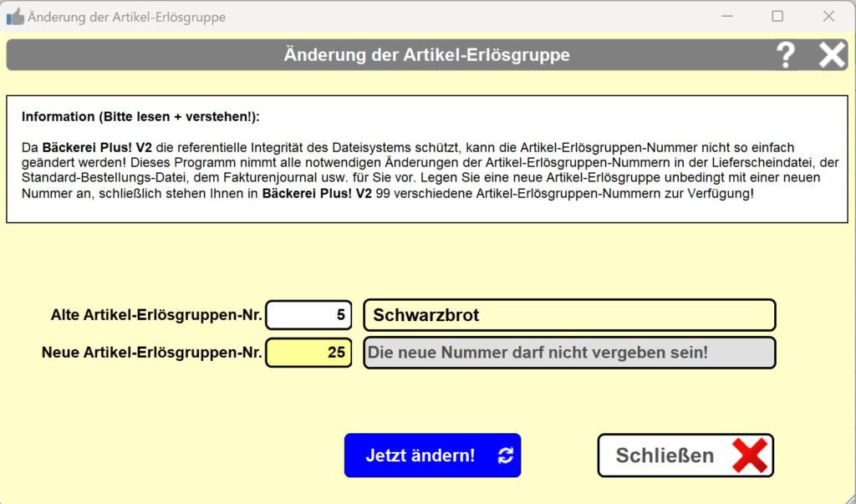Click the red X icon beside Schließen
Image resolution: width=856 pixels, height=504 pixels.
pyautogui.click(x=749, y=456)
